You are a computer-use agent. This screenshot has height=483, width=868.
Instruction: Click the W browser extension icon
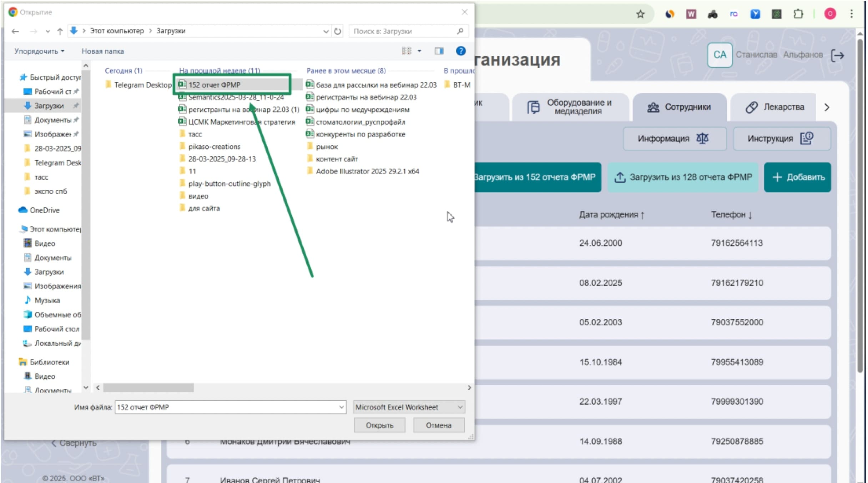point(691,14)
